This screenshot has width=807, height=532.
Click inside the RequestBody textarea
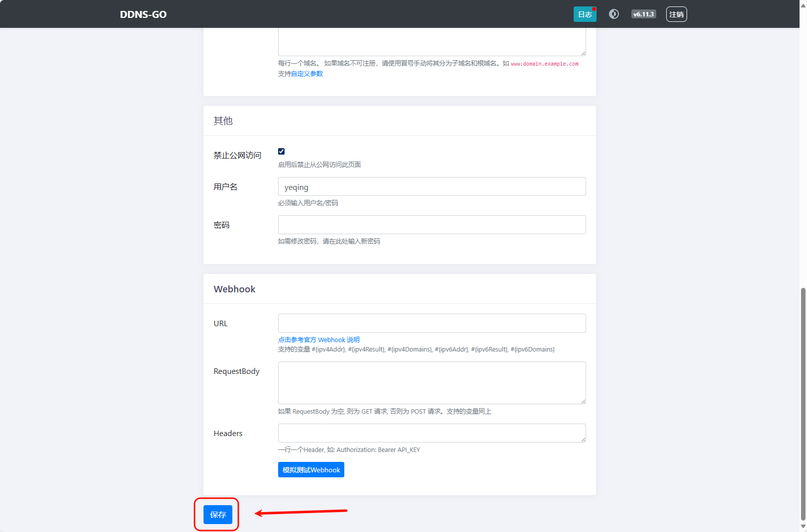[x=431, y=382]
